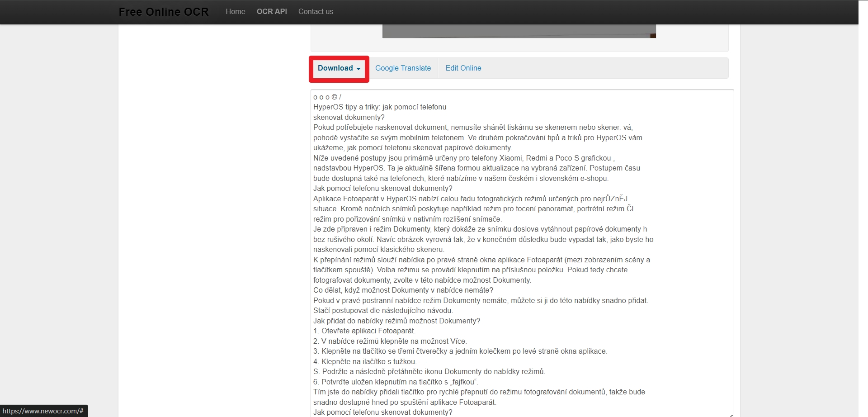Open the OCR API page
Image resolution: width=868 pixels, height=417 pixels.
coord(272,12)
